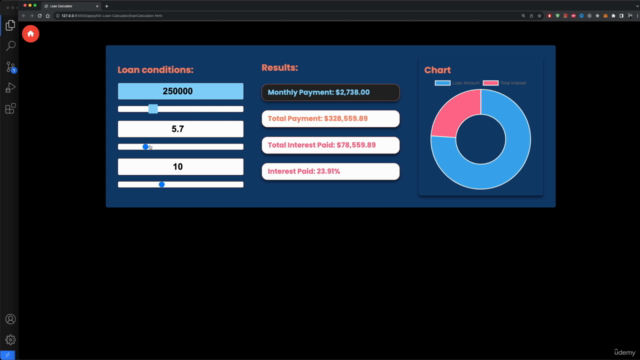
Task: Click the zoom magnifier icon in the address bar
Action: (523, 16)
